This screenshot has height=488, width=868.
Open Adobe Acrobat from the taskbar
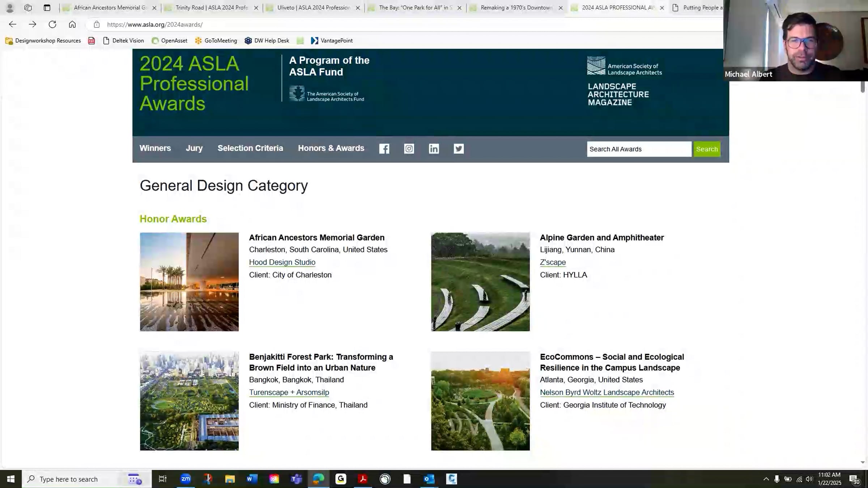pyautogui.click(x=363, y=479)
